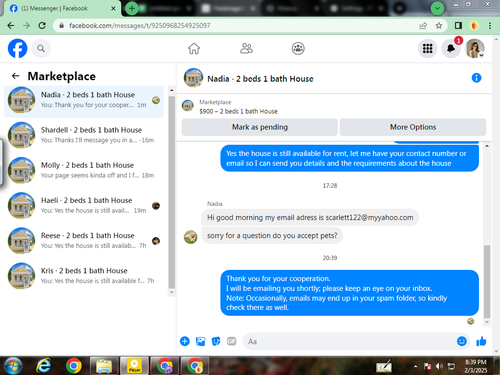Go to the Home feed icon
The height and width of the screenshot is (375, 500).
point(194,49)
